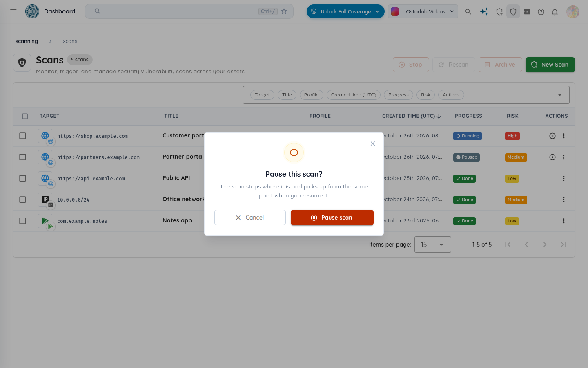This screenshot has height=368, width=588.
Task: Check the partners.example.com row checkbox
Action: (22, 157)
